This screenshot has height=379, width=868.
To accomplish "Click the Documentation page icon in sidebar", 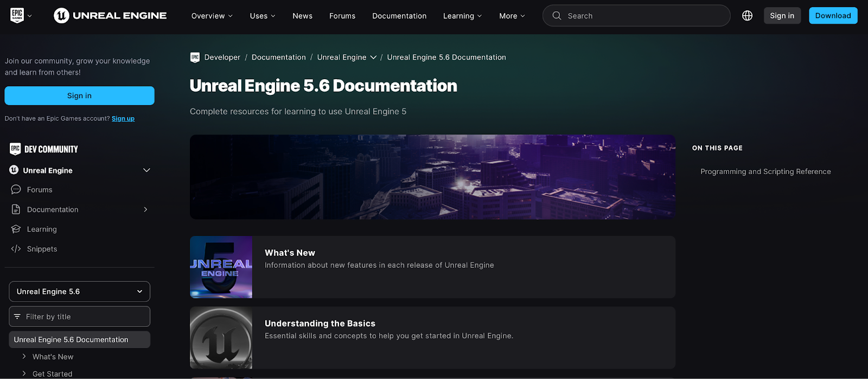I will point(16,209).
